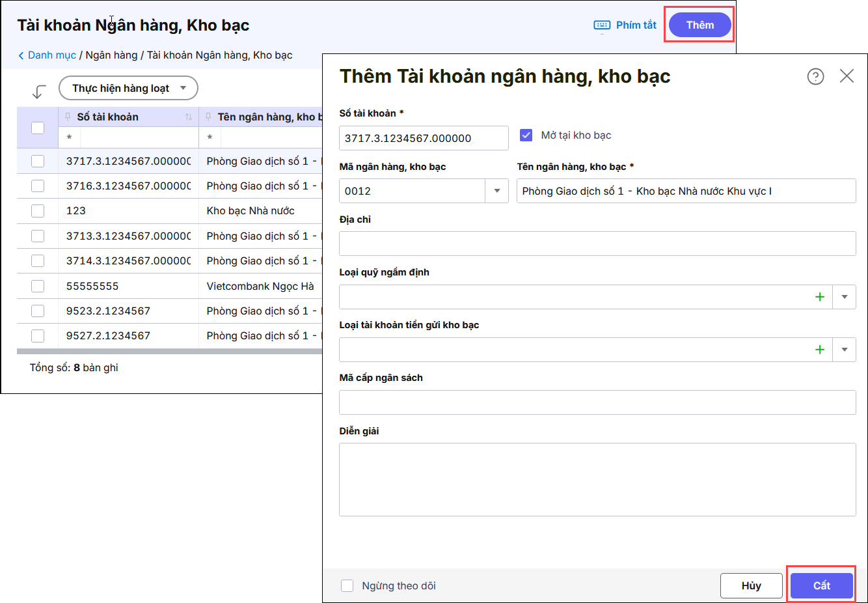Click the keyboard shortcut icon by Phím tắt
Image resolution: width=868 pixels, height=603 pixels.
coord(602,25)
